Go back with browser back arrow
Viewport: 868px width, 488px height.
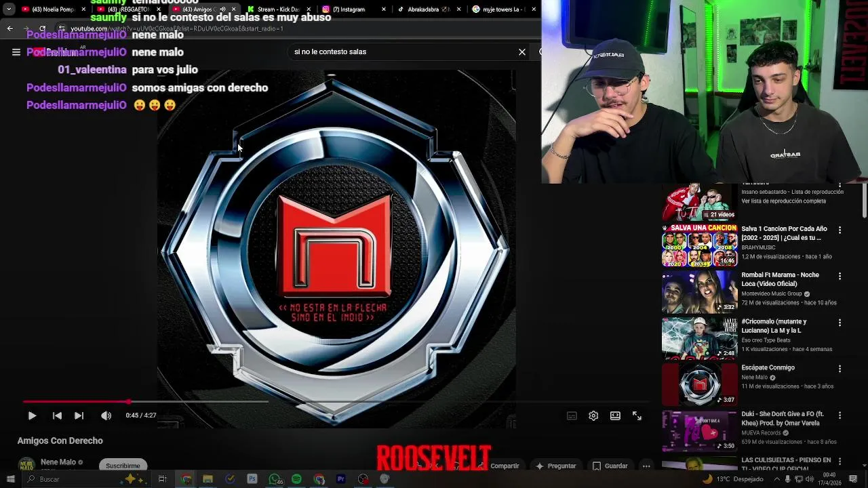tap(9, 28)
